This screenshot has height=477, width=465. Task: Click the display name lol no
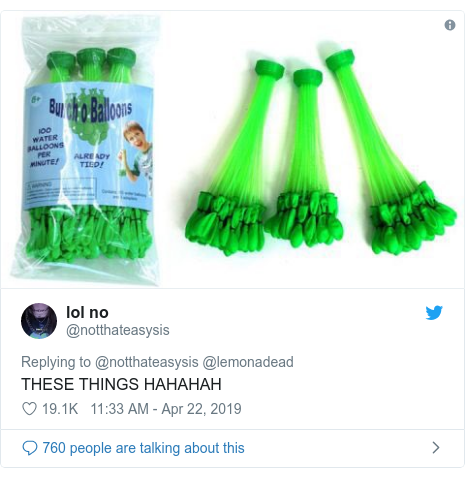[x=87, y=312]
